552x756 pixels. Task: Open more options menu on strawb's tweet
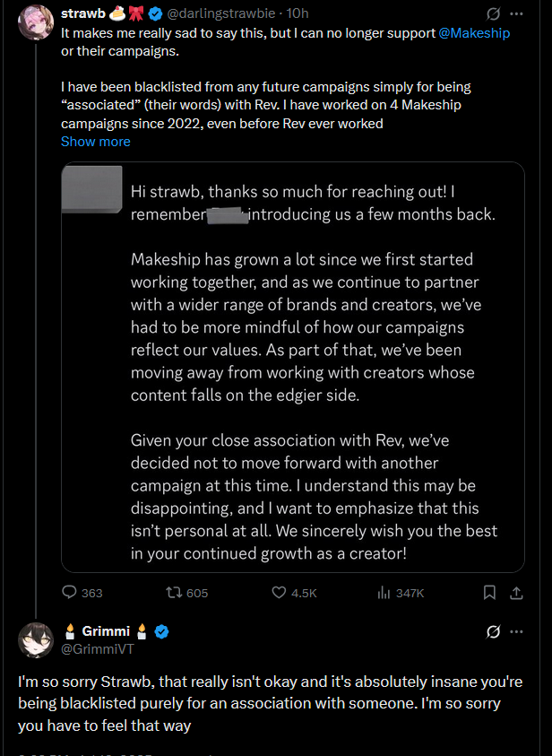(x=516, y=15)
